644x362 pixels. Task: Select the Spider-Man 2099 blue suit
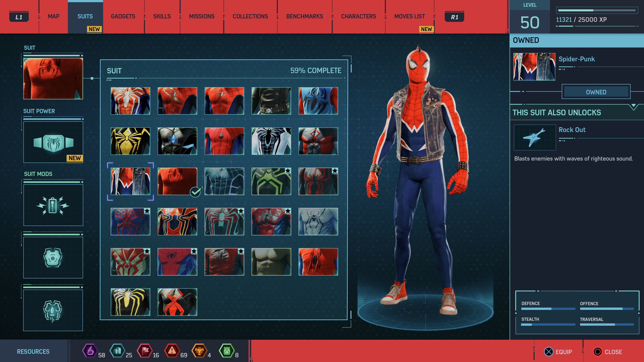coord(130,222)
